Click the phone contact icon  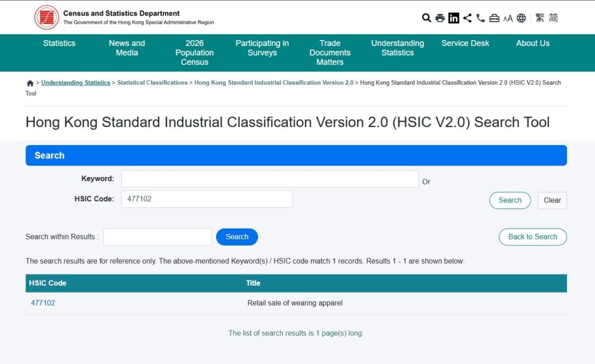[481, 18]
